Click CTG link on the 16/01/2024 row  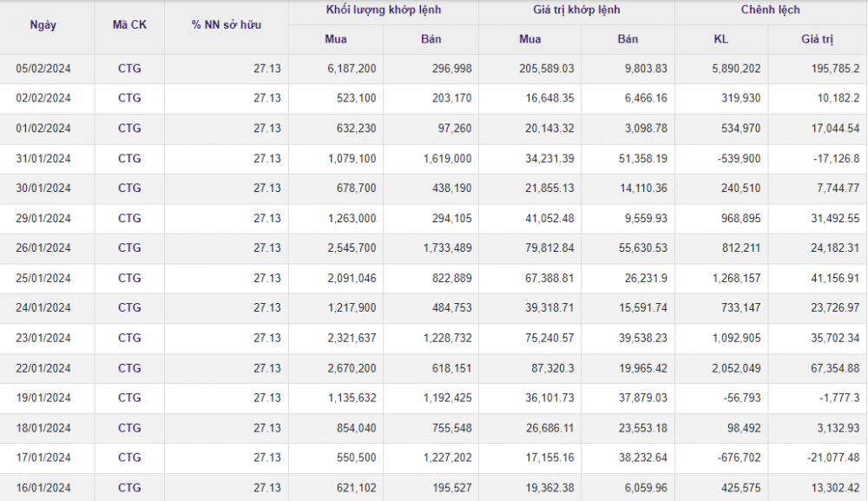coord(129,488)
